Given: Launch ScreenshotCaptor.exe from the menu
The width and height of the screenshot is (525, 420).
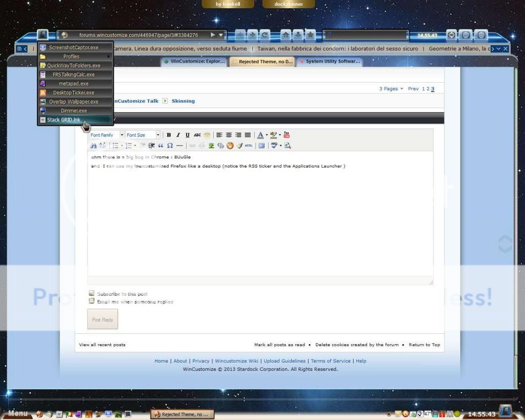Looking at the screenshot, I should click(75, 47).
